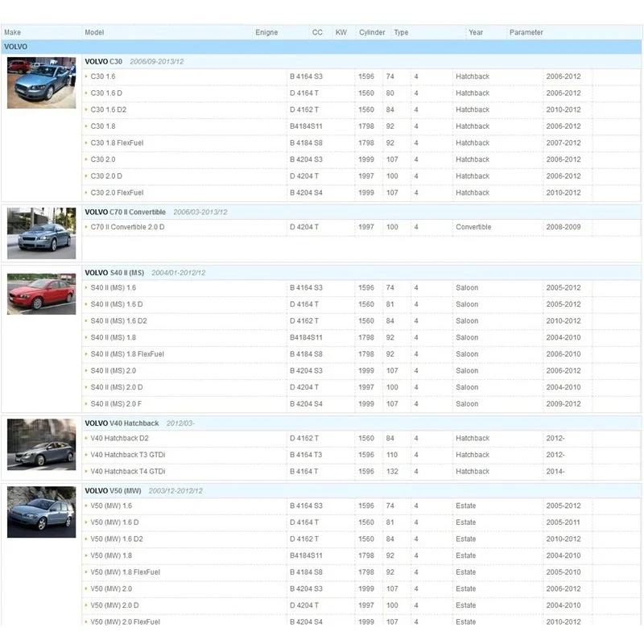The width and height of the screenshot is (644, 644).
Task: Click the Volvo C70 II Convertible thumbnail
Action: (41, 233)
